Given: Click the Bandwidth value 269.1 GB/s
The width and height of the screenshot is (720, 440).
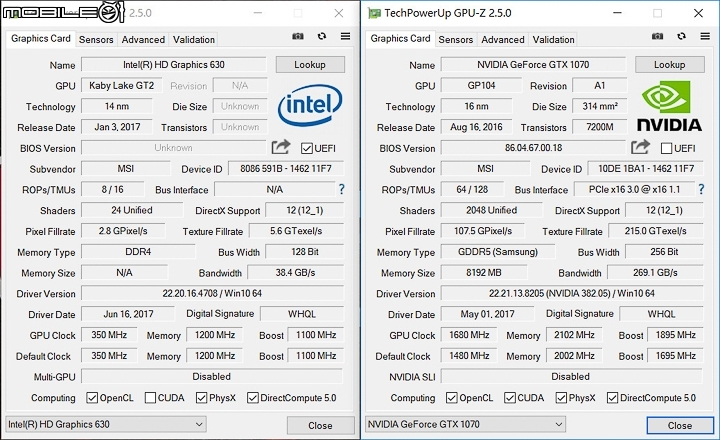Looking at the screenshot, I should pyautogui.click(x=655, y=272).
